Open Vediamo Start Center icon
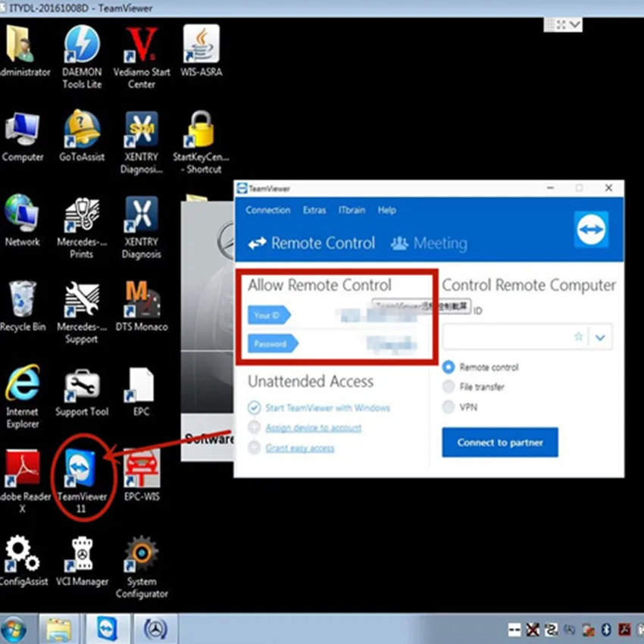 click(141, 45)
